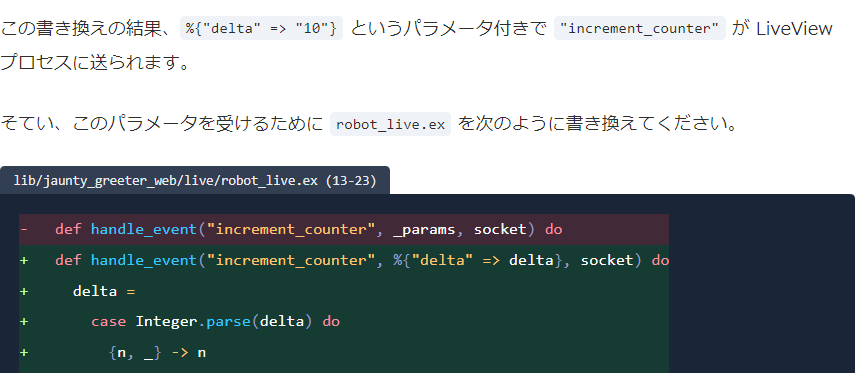Click the text を次のように書き換えてください。
The image size is (866, 373).
(598, 124)
